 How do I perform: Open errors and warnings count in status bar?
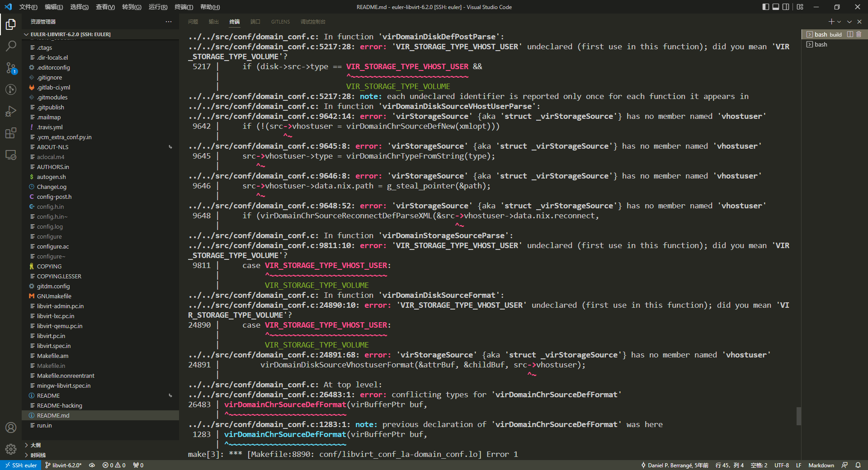coord(114,465)
